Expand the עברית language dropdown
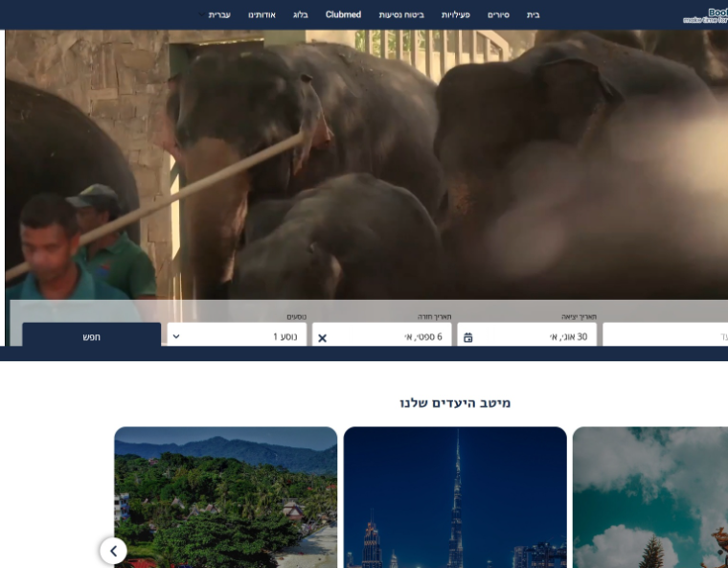The width and height of the screenshot is (728, 568). pyautogui.click(x=215, y=15)
